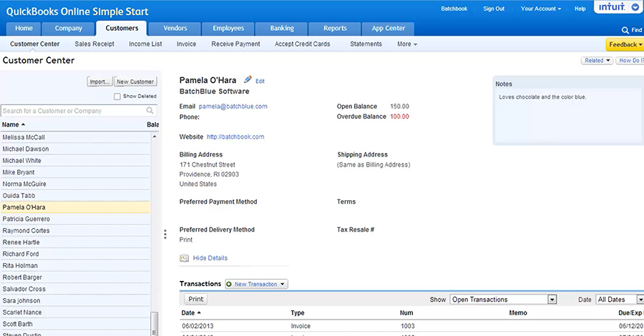The width and height of the screenshot is (644, 336).
Task: Open the Employees tab
Action: pos(228,29)
